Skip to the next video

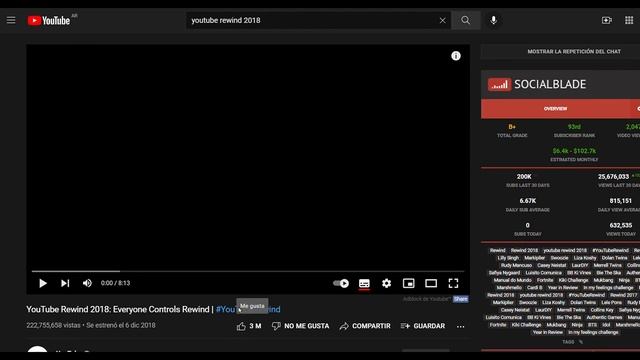point(65,283)
